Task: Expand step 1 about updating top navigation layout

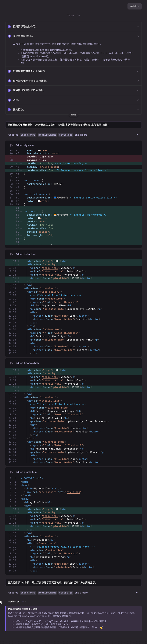Action: coord(138,27)
